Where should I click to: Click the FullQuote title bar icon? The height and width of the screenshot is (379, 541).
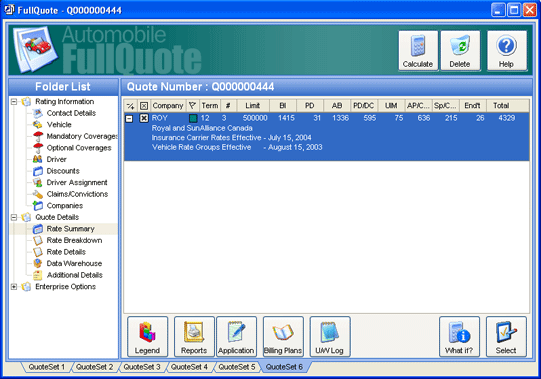[9, 10]
